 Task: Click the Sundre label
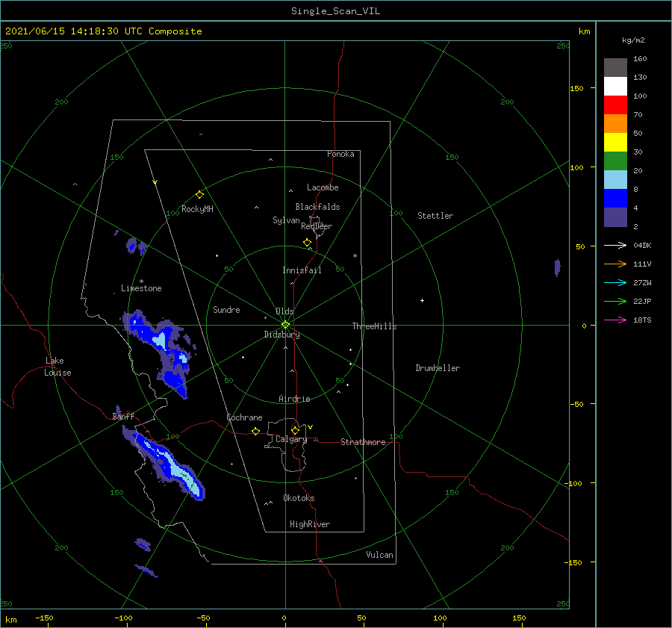click(x=226, y=310)
